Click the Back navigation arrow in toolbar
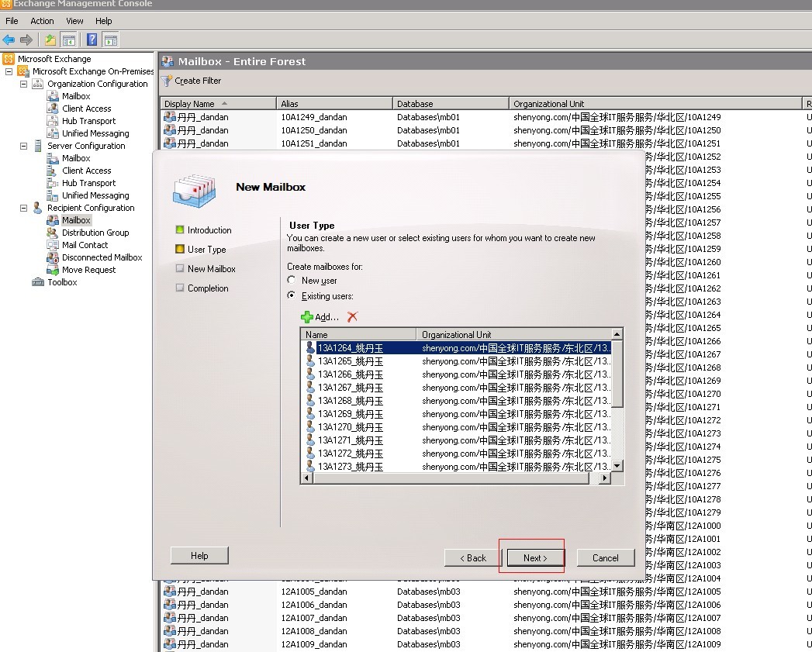Screen dimensions: 812x652 tap(9, 40)
